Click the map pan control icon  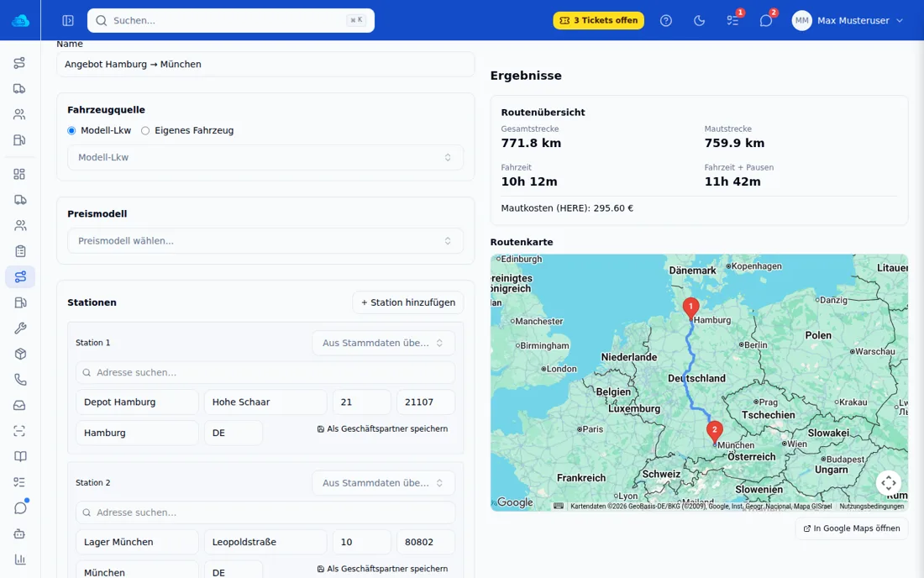pos(889,483)
